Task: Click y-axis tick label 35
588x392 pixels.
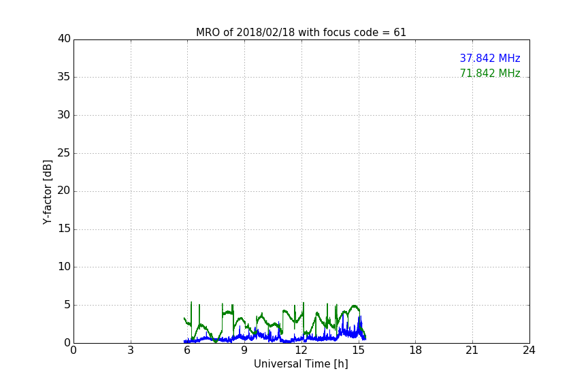Action: [64, 77]
